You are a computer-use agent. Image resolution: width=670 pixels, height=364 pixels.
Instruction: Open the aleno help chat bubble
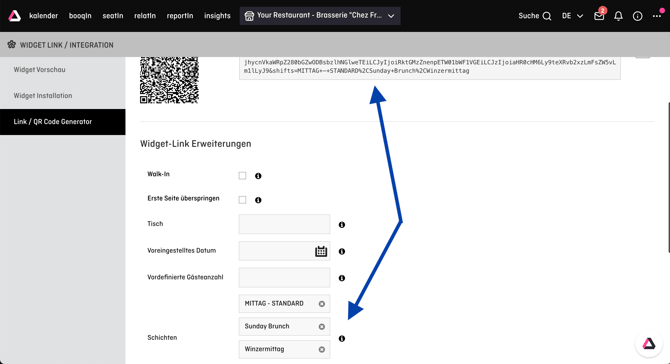(649, 343)
